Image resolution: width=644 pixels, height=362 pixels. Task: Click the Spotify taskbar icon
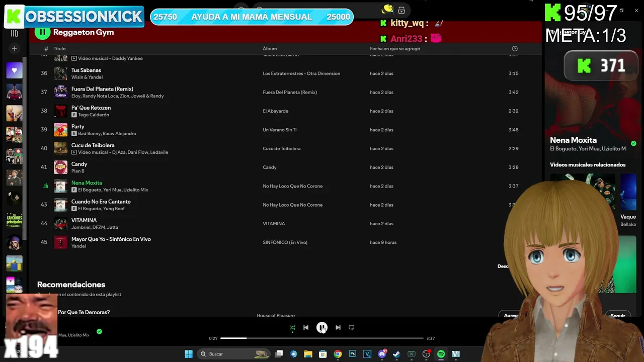point(441,354)
